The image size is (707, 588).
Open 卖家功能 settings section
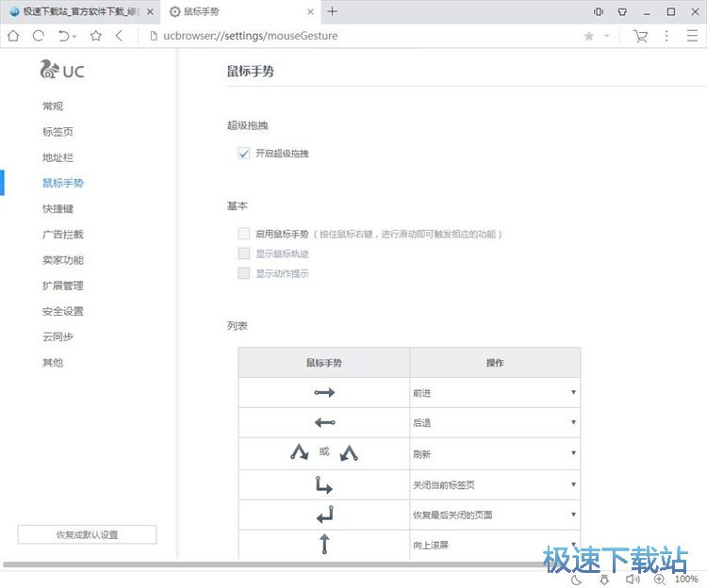(62, 260)
